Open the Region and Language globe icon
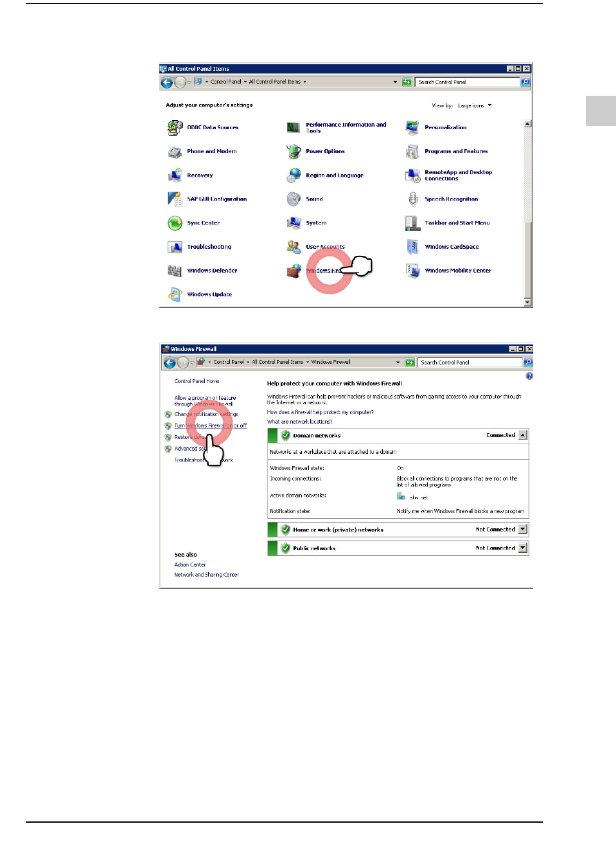Image resolution: width=616 pixels, height=842 pixels. [x=294, y=175]
